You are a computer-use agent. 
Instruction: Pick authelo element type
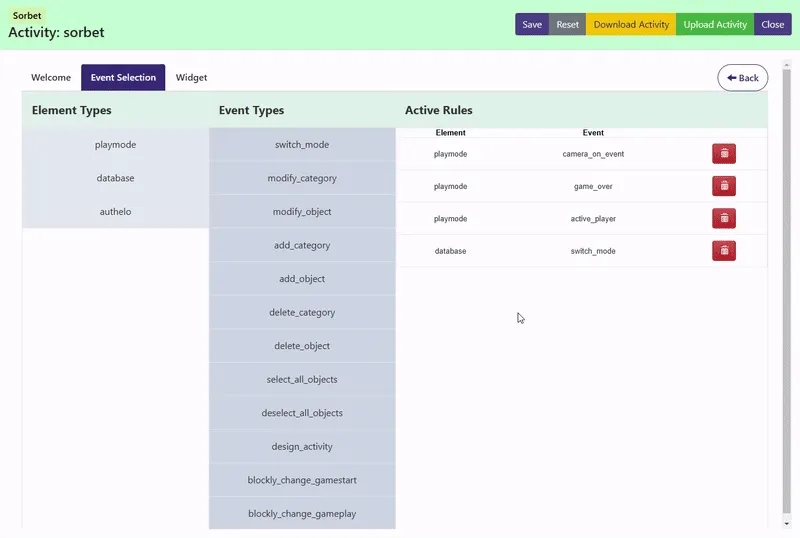tap(115, 212)
